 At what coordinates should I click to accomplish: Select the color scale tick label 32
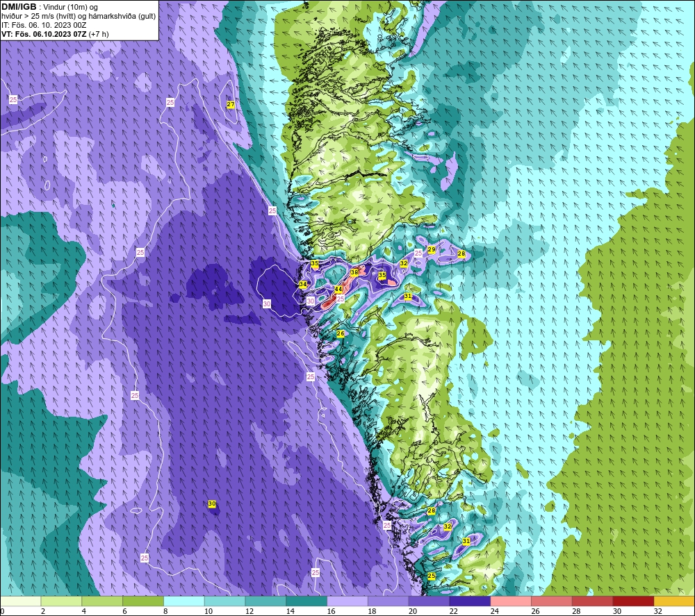pyautogui.click(x=657, y=611)
